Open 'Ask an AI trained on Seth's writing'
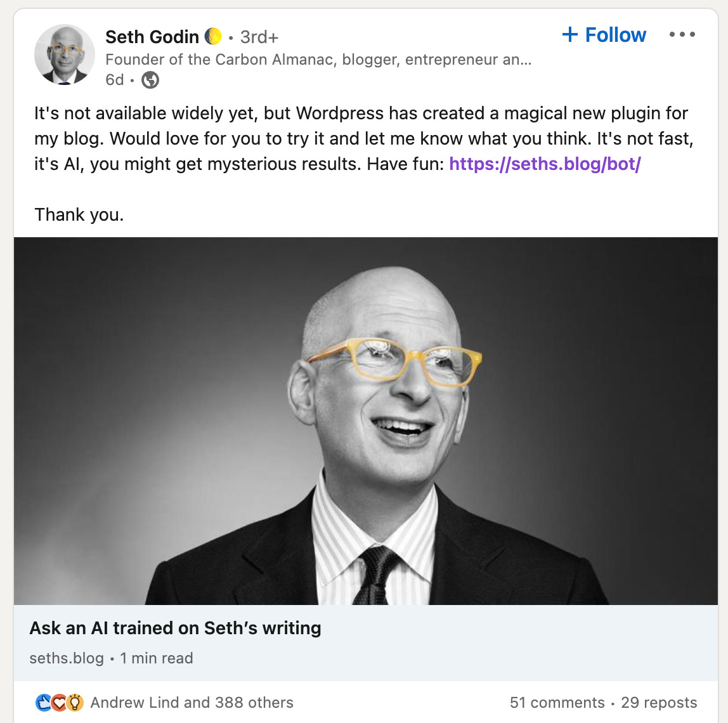 [175, 628]
